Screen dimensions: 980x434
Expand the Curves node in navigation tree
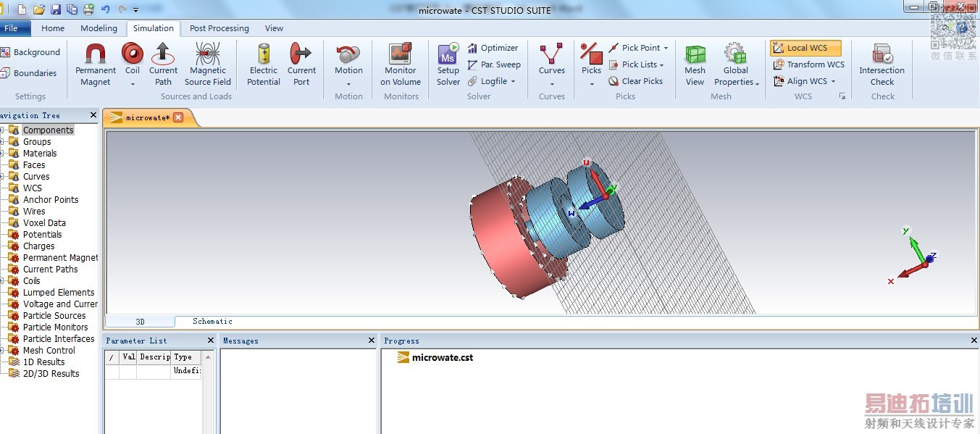coord(2,177)
